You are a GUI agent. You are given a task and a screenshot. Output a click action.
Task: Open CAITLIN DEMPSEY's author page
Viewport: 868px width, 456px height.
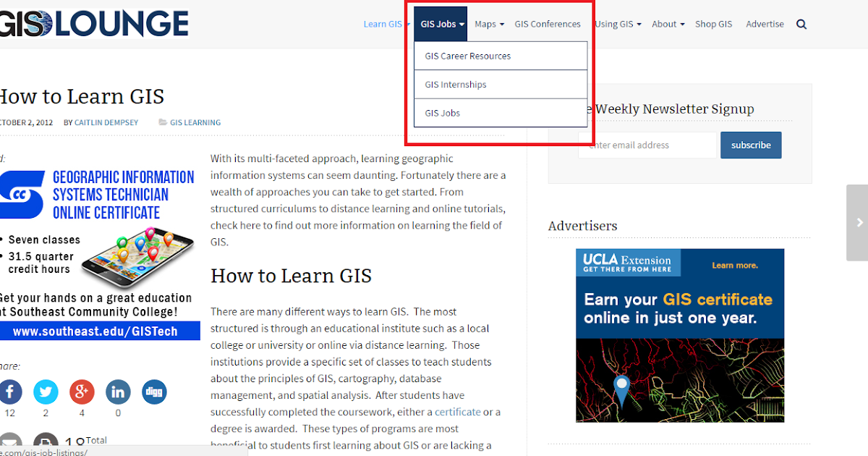pyautogui.click(x=106, y=122)
